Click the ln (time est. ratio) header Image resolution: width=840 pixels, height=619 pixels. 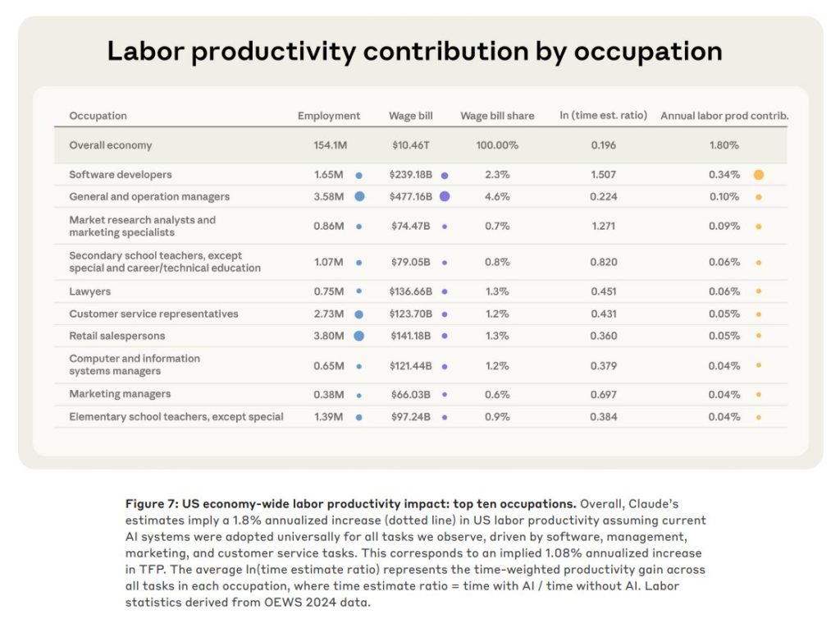tap(603, 116)
